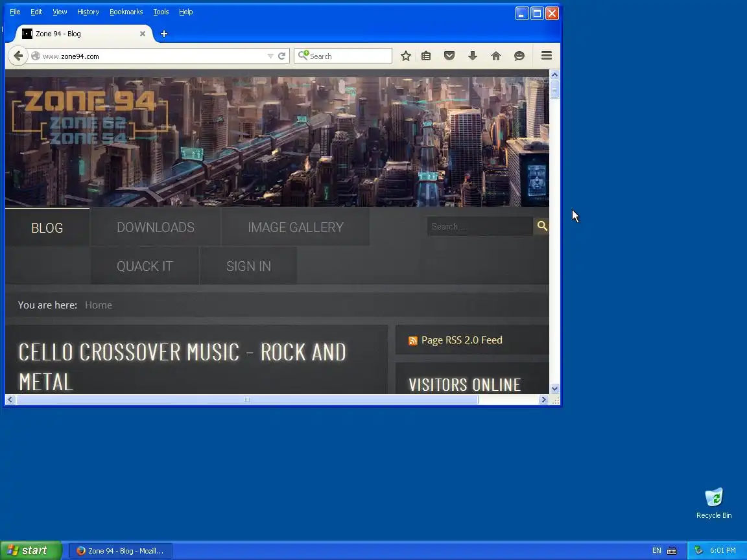The height and width of the screenshot is (560, 747).
Task: Select the Zone 94 - Blog tab
Action: point(84,34)
